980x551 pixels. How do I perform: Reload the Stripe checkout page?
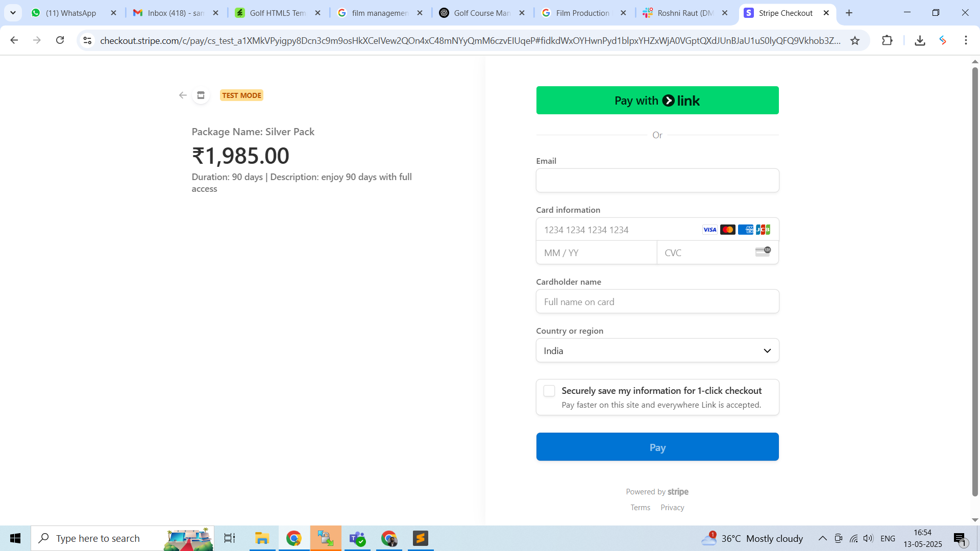point(60,40)
